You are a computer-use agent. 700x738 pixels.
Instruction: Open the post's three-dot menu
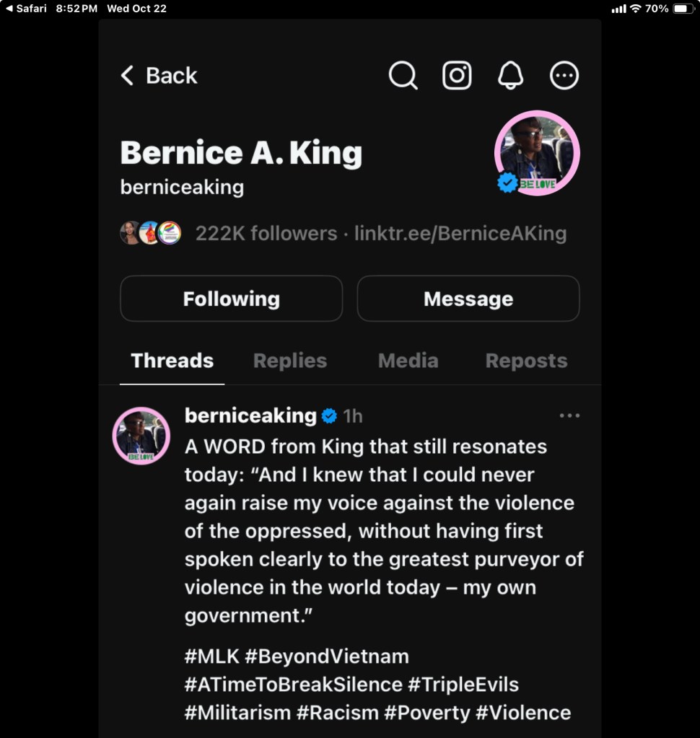coord(569,416)
